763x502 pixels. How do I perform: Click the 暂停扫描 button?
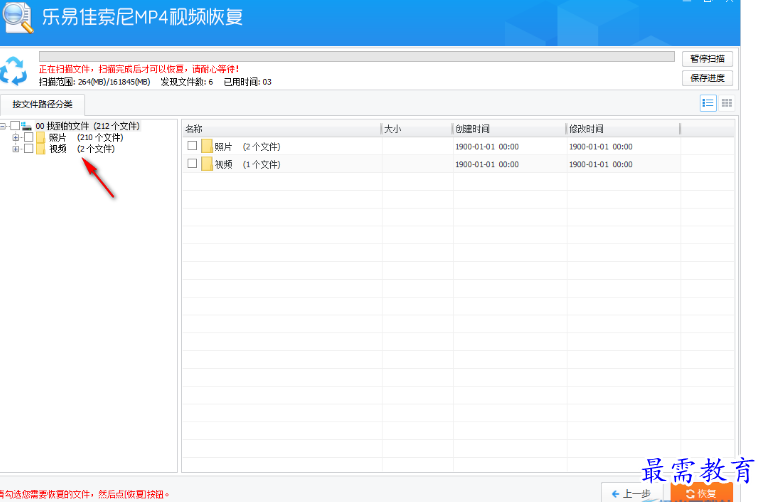707,59
